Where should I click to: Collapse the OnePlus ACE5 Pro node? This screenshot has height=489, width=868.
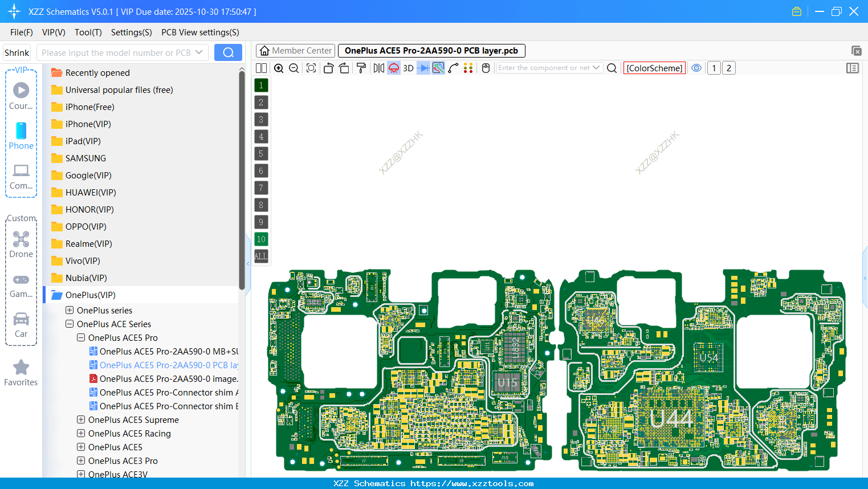tap(81, 337)
